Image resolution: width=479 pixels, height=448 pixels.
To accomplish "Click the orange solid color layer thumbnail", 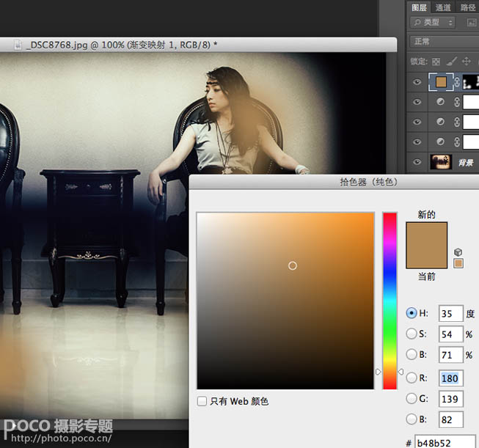I will (440, 83).
